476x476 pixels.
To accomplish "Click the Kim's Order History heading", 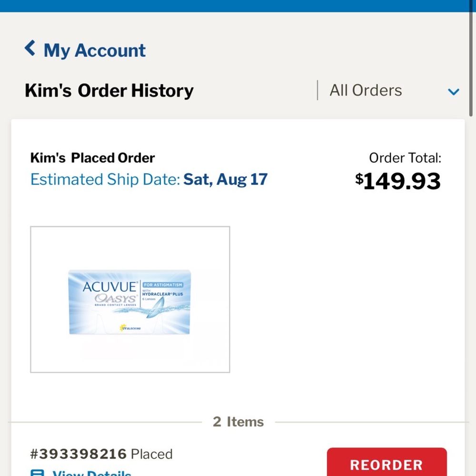I will (109, 90).
